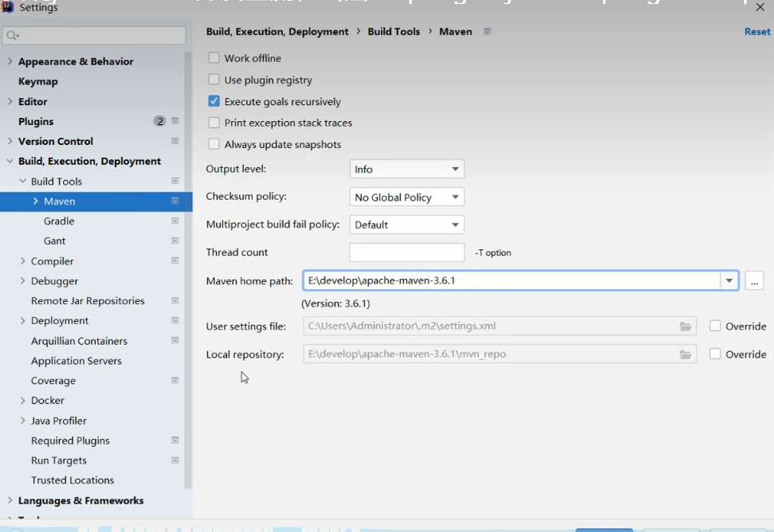Viewport: 774px width, 532px height.
Task: Click folder icon in Local repository field
Action: pyautogui.click(x=685, y=354)
